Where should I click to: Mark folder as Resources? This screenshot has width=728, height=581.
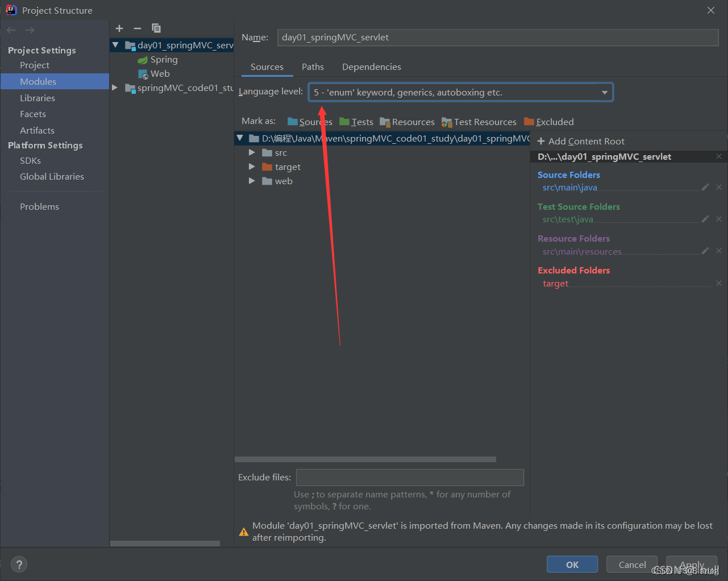point(407,122)
